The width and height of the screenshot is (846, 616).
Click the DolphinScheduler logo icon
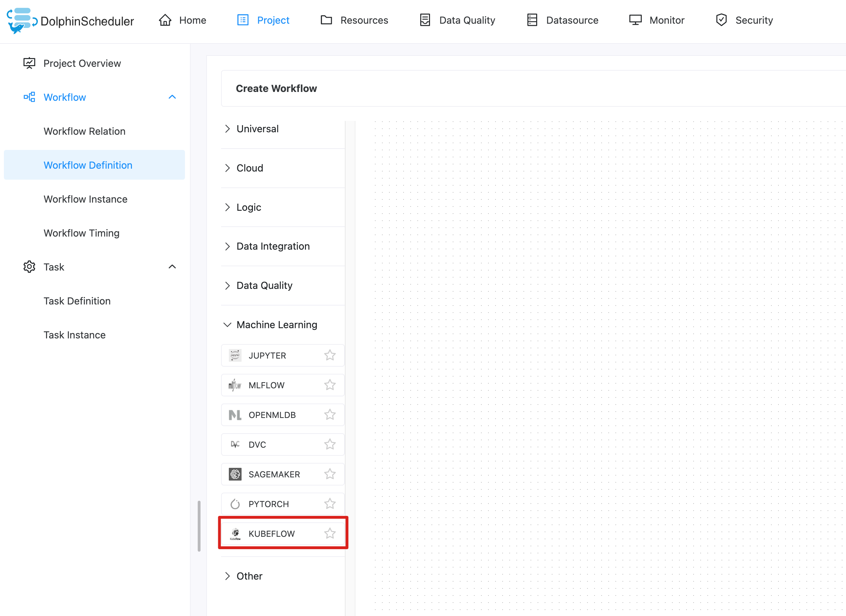(x=22, y=21)
